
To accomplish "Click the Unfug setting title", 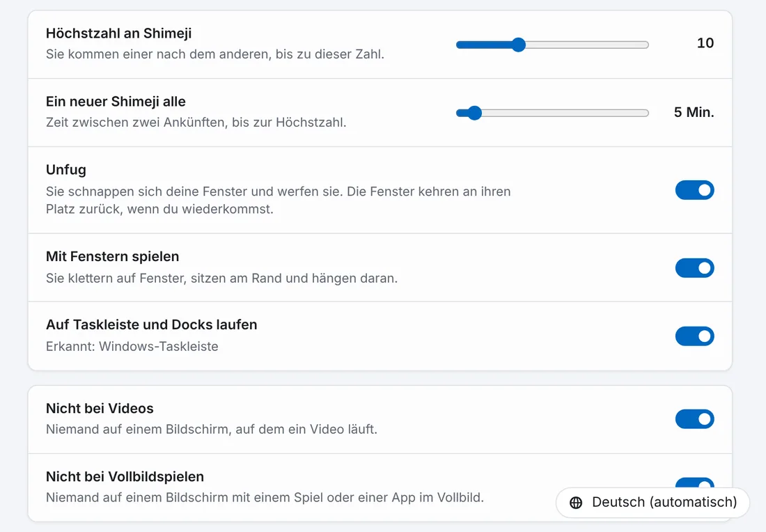I will pos(66,170).
